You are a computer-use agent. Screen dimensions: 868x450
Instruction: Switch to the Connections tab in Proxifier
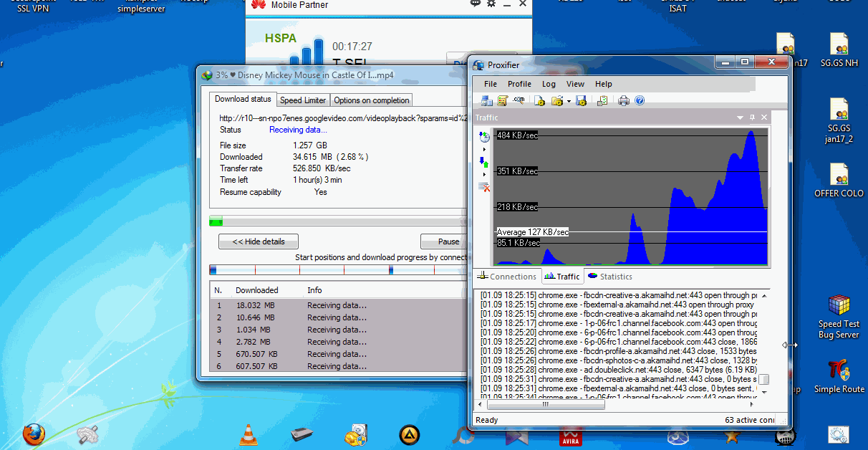tap(508, 277)
